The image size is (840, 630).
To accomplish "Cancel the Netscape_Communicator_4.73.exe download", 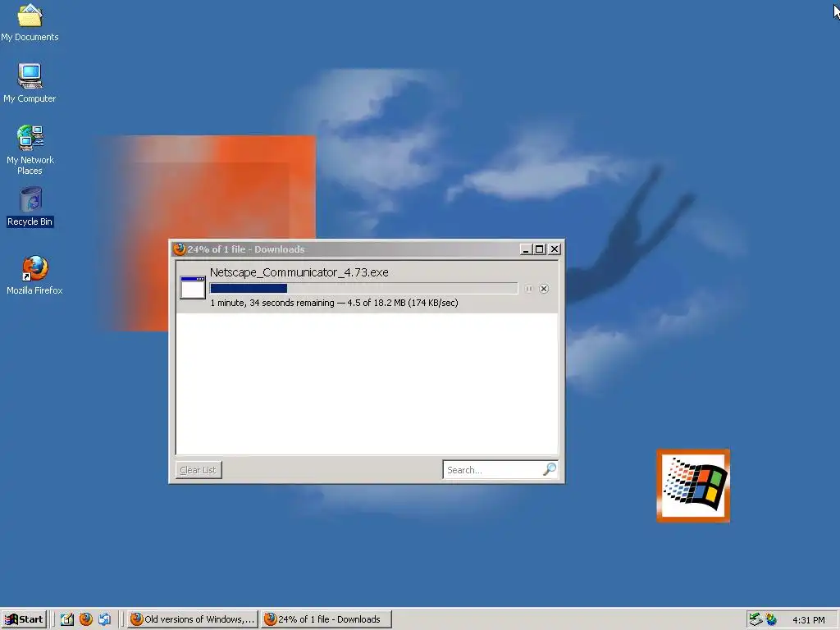I will [x=544, y=289].
